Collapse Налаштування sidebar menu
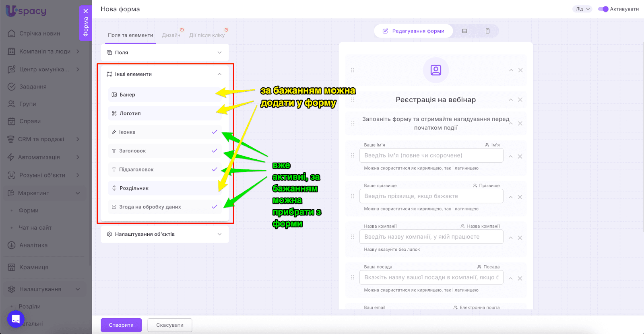This screenshot has width=644, height=334. 78,289
